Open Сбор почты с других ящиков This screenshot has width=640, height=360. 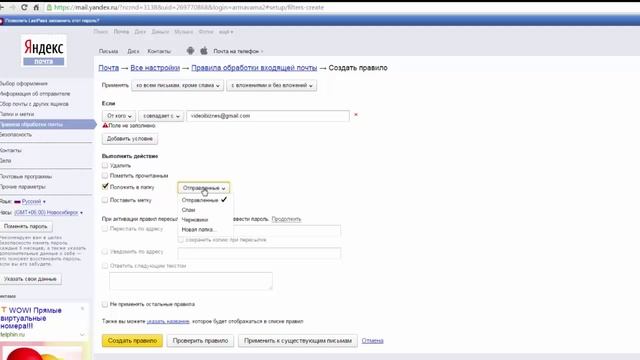[34, 104]
